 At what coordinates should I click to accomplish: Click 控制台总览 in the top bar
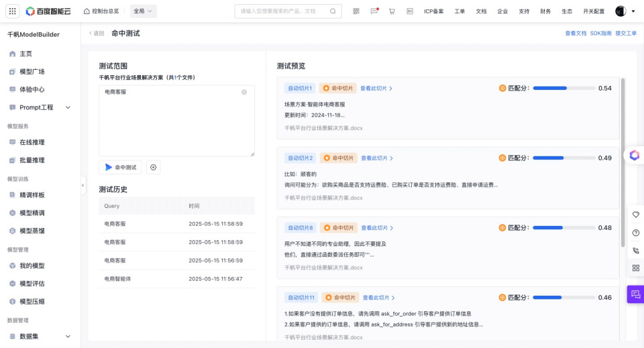tap(101, 11)
